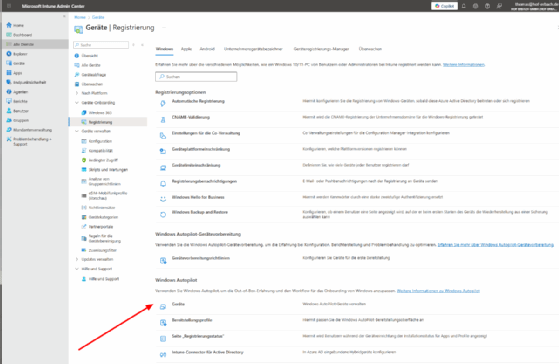Open Geräteplattformeinschränkung option

point(201,149)
